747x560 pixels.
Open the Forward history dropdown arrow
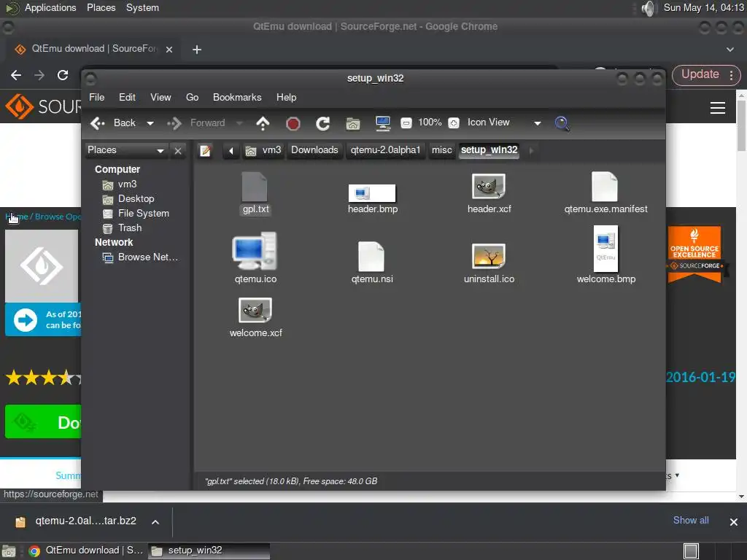pyautogui.click(x=239, y=123)
